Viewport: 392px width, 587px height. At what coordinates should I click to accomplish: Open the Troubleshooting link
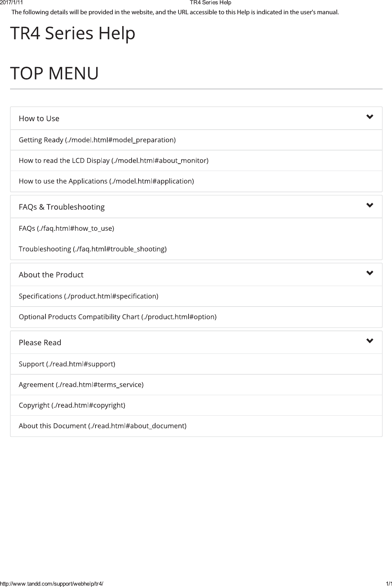pyautogui.click(x=92, y=249)
